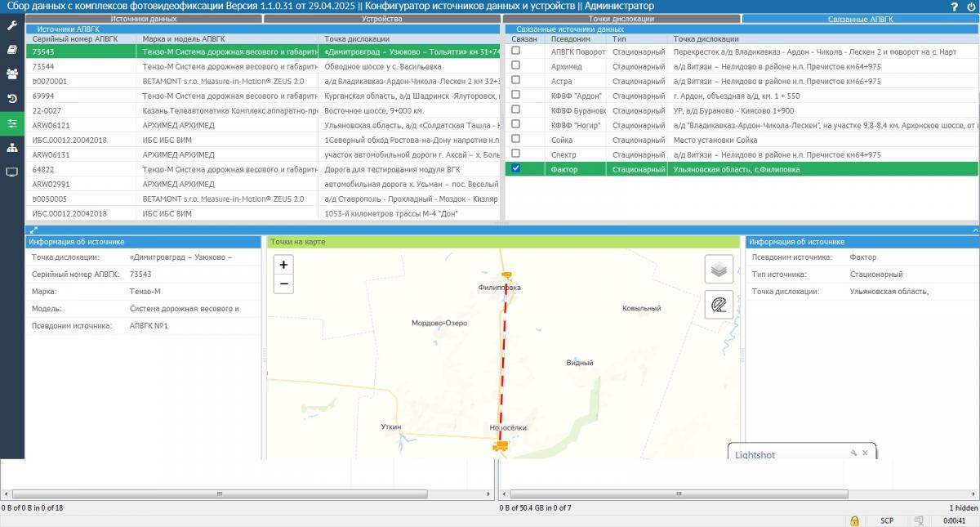Collapse the panel with the right chevron
This screenshot has height=527, width=980.
tap(974, 231)
